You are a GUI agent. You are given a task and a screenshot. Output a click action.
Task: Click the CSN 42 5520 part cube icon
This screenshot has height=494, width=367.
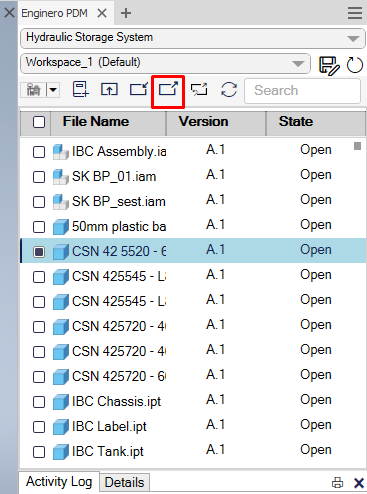click(61, 252)
